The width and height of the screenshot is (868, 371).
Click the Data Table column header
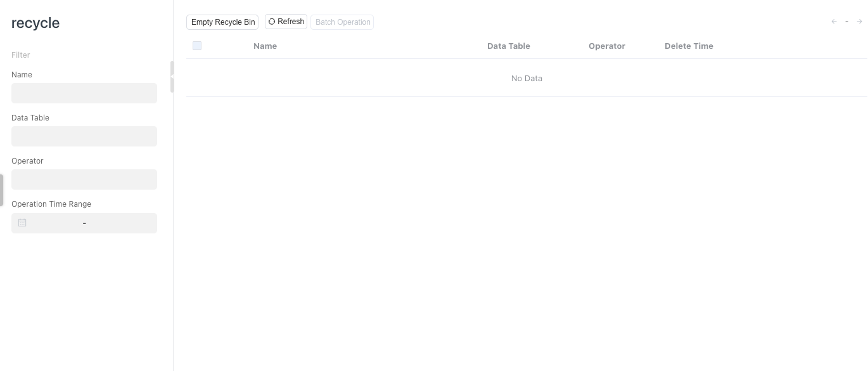click(x=508, y=46)
